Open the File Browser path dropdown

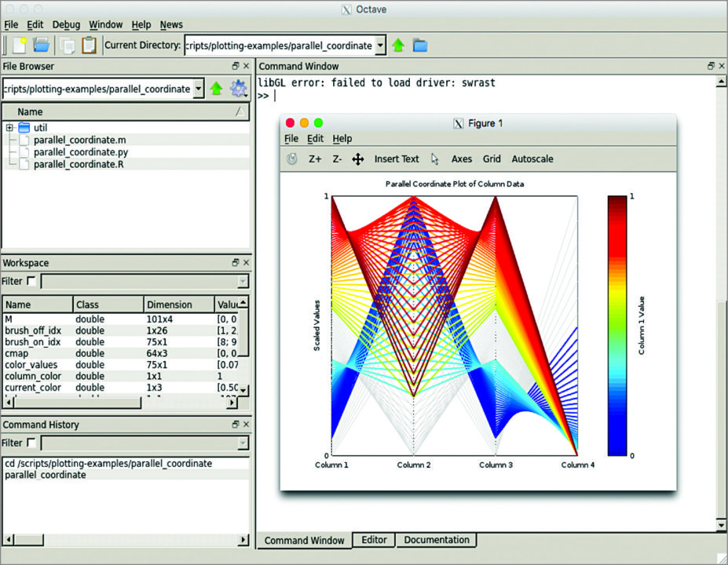[x=199, y=89]
